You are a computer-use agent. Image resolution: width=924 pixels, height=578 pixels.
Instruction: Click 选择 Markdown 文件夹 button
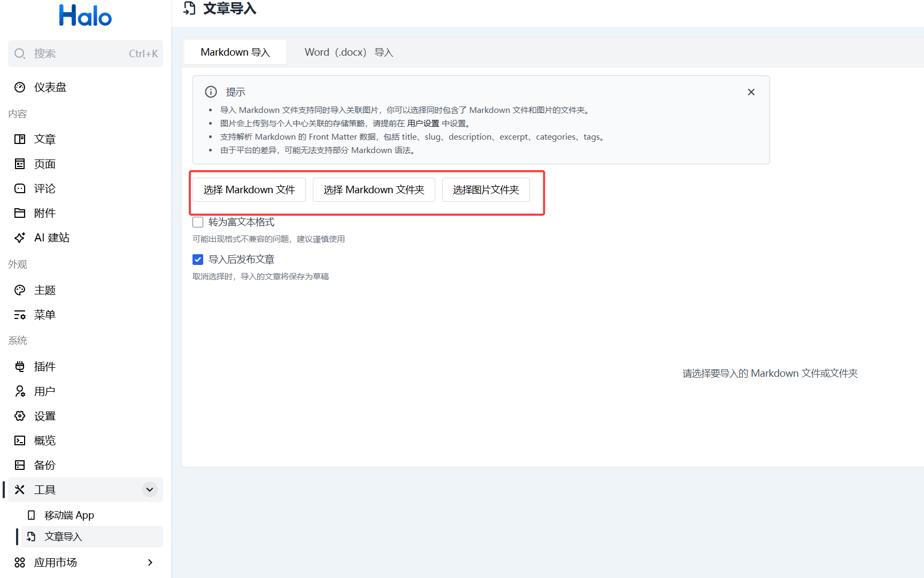[374, 190]
